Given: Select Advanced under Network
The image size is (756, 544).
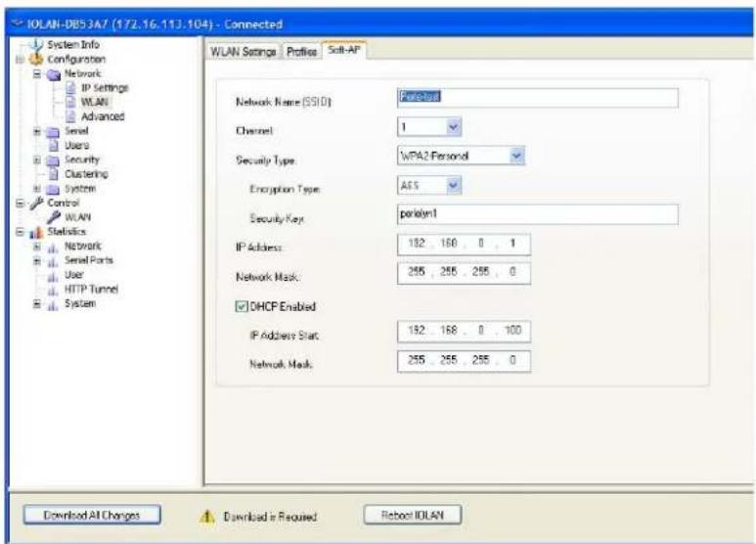Looking at the screenshot, I should (103, 116).
